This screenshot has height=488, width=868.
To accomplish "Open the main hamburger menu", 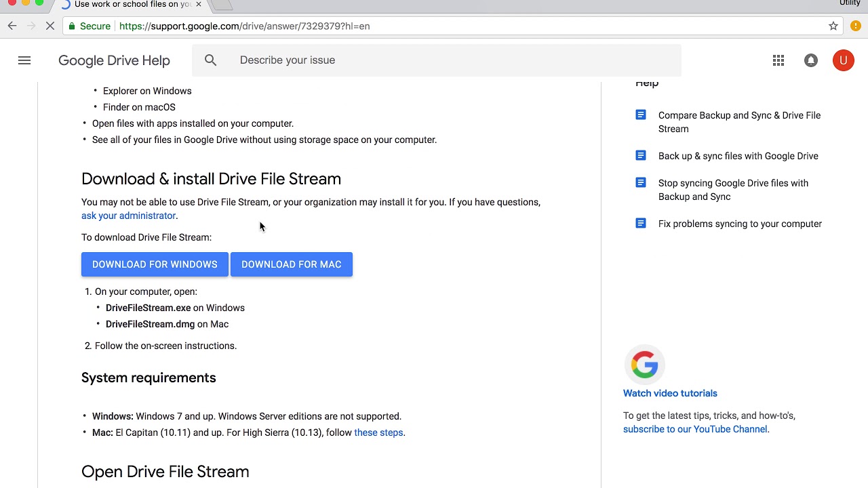I will click(24, 61).
